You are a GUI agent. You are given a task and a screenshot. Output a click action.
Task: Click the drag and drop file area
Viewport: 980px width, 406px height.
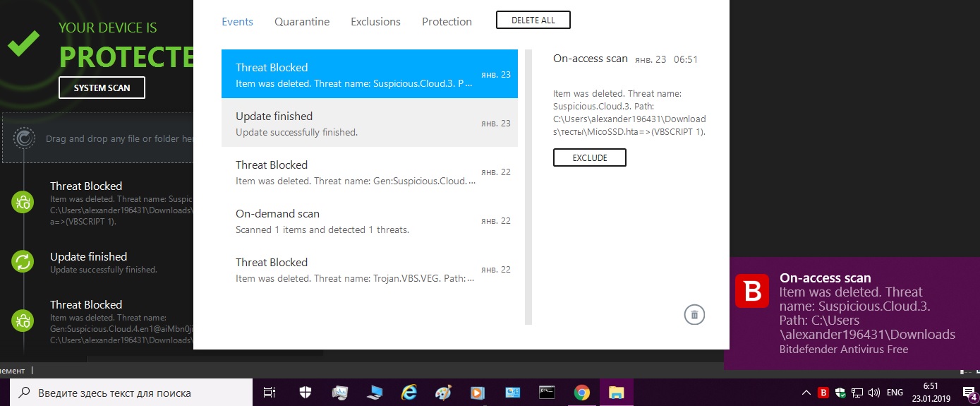coord(99,138)
